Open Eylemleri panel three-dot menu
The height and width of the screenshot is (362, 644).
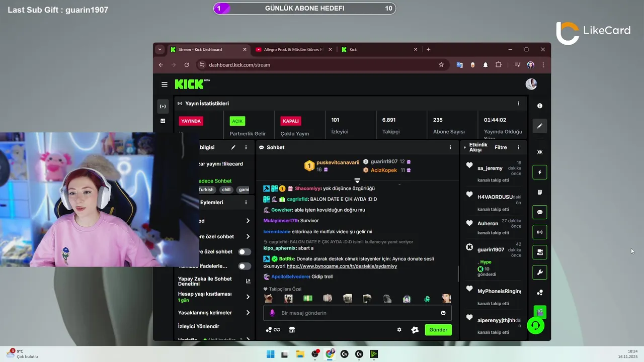click(246, 202)
